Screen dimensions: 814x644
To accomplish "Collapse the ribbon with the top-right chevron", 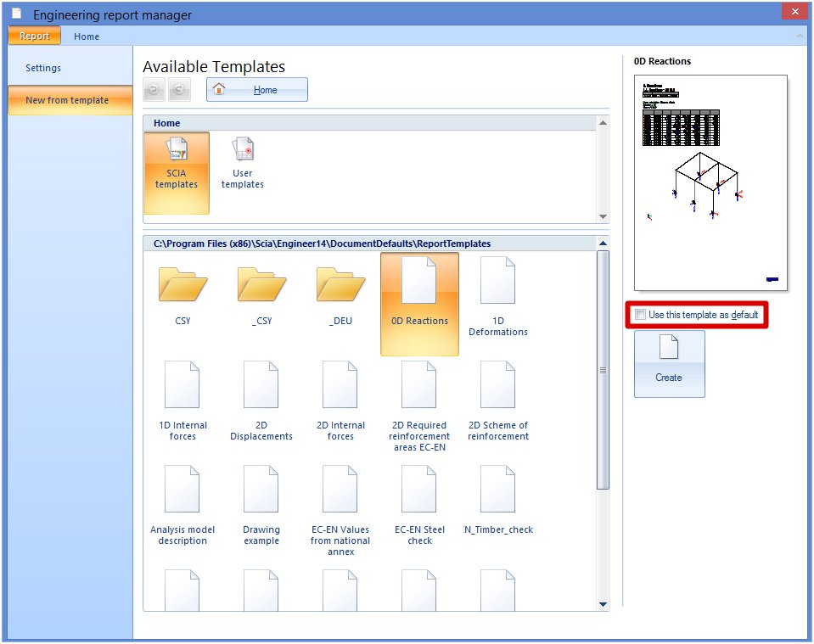I will pos(800,36).
